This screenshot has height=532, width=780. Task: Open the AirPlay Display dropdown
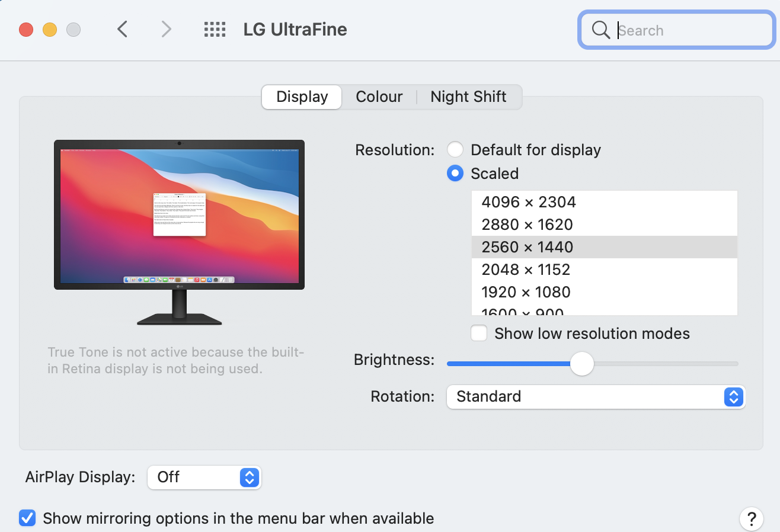point(204,477)
